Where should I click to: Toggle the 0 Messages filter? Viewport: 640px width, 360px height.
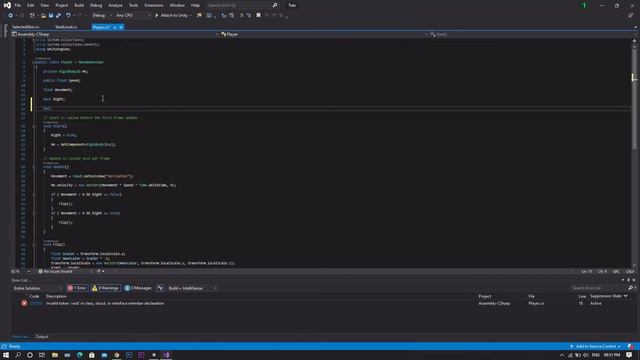(138, 288)
